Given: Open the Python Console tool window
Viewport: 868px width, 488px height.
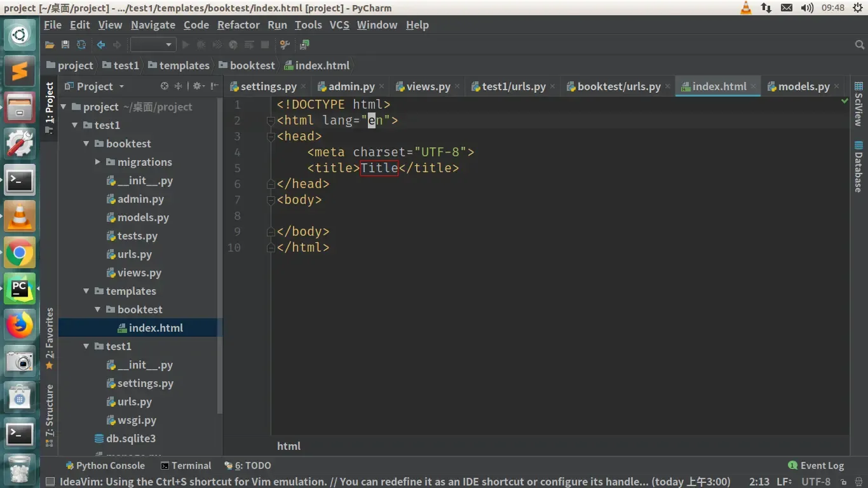Looking at the screenshot, I should click(105, 466).
